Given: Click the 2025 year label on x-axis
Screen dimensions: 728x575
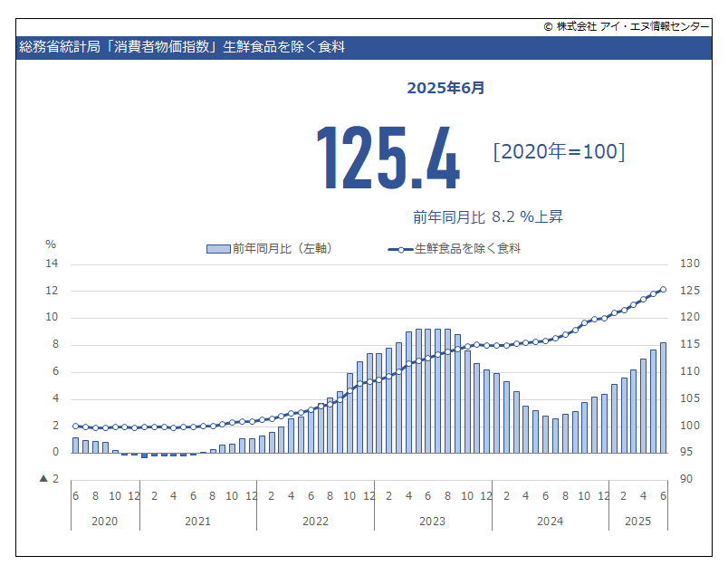Looking at the screenshot, I should 638,522.
